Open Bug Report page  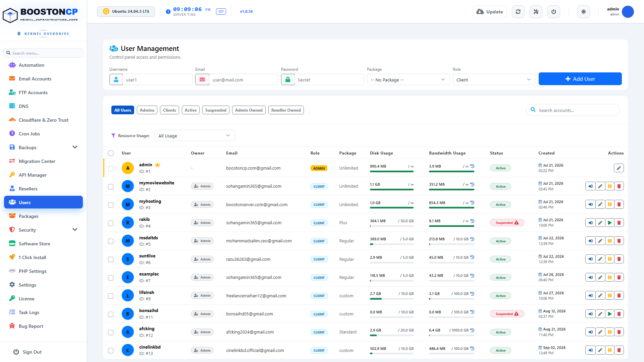[x=31, y=326]
